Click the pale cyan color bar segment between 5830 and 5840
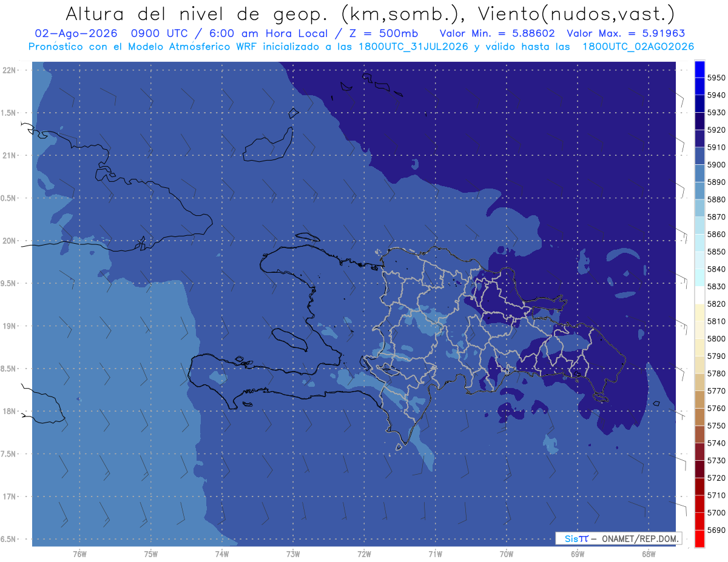728x562 pixels. [699, 278]
